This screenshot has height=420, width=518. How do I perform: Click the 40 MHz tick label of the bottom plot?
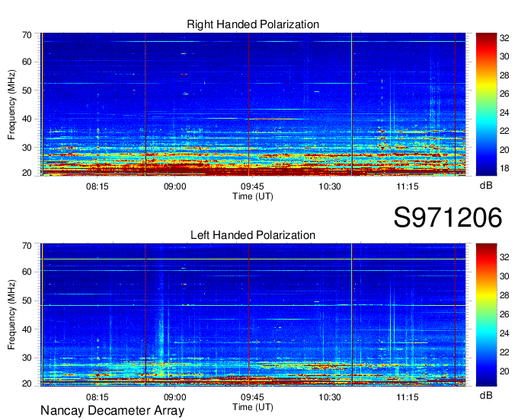[x=27, y=329]
